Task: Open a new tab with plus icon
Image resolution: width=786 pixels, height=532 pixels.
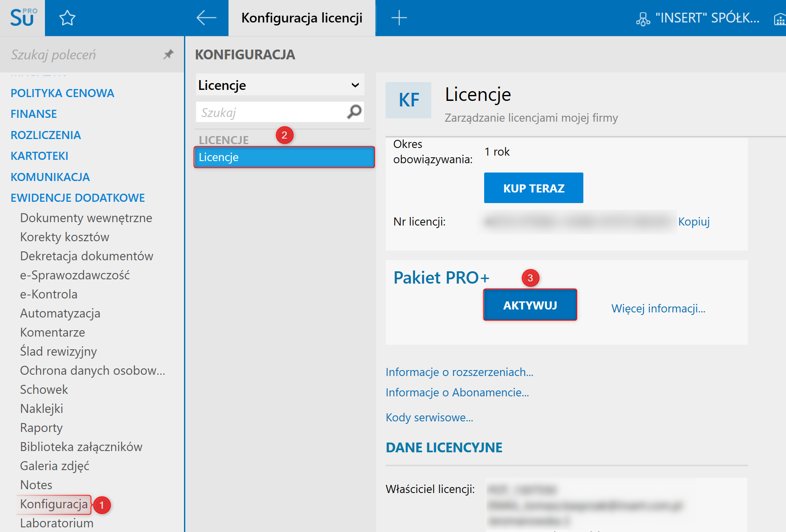Action: tap(399, 18)
